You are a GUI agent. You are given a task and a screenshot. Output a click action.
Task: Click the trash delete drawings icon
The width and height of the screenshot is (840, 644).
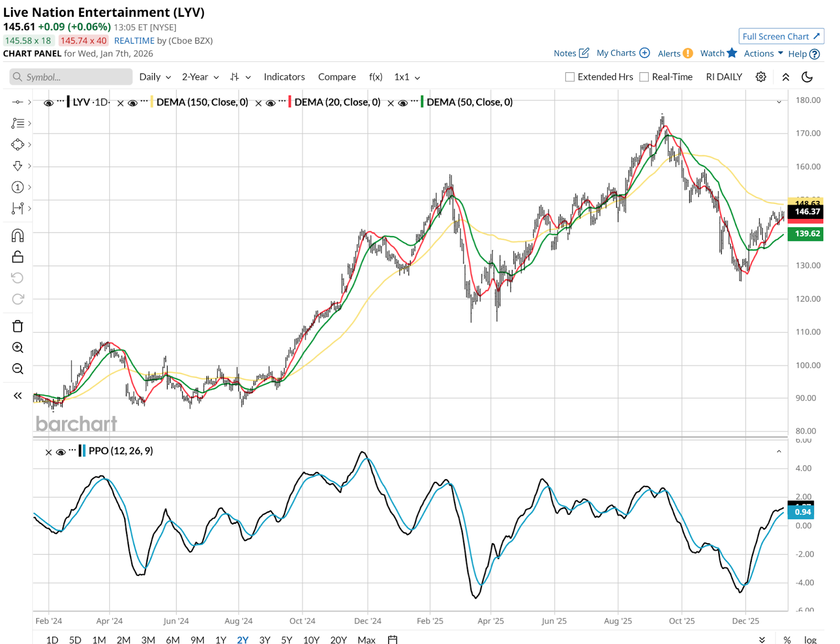pos(17,326)
